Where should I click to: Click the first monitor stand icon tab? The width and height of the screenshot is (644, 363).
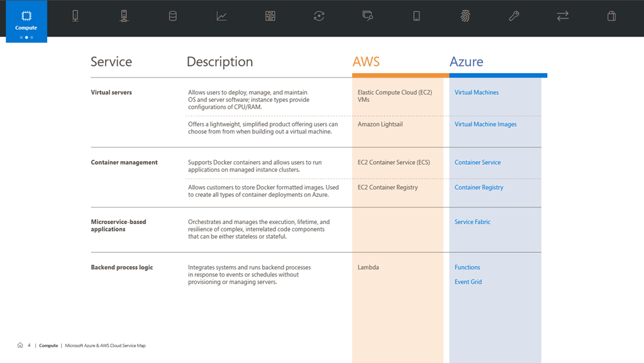coord(75,16)
